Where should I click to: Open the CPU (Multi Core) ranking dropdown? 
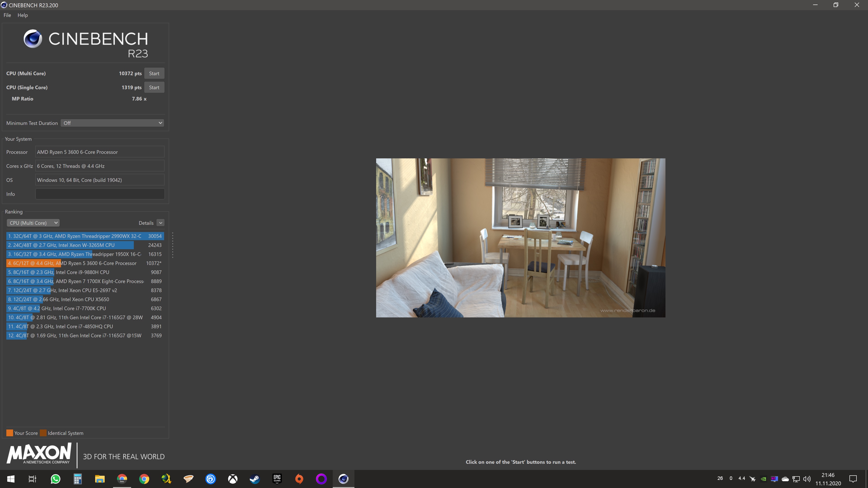coord(33,223)
